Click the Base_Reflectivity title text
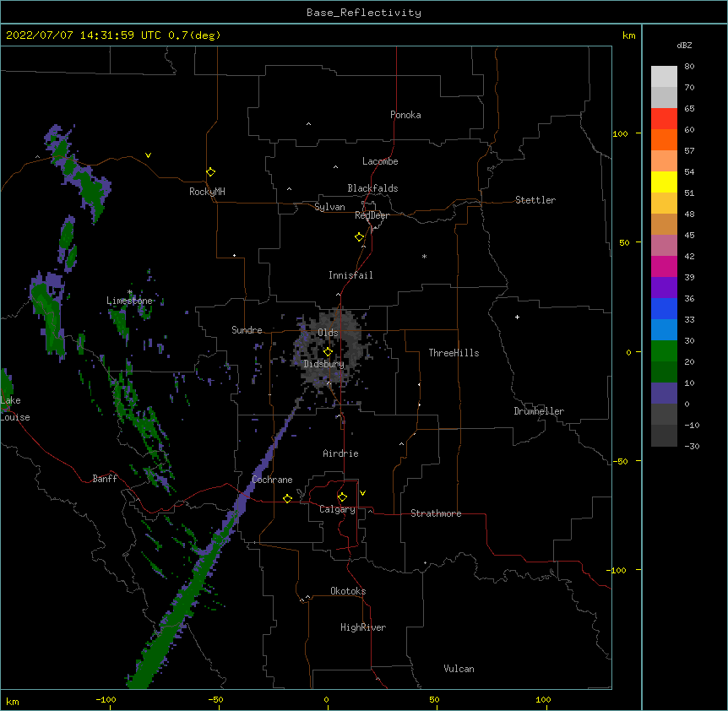The height and width of the screenshot is (711, 728). [x=364, y=13]
